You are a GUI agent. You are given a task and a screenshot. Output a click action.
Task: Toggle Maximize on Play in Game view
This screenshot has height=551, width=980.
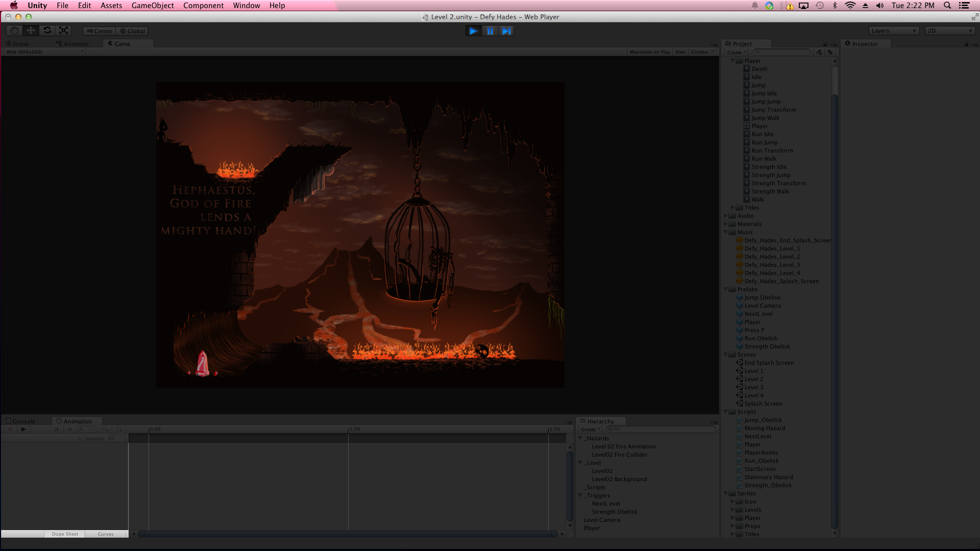649,52
